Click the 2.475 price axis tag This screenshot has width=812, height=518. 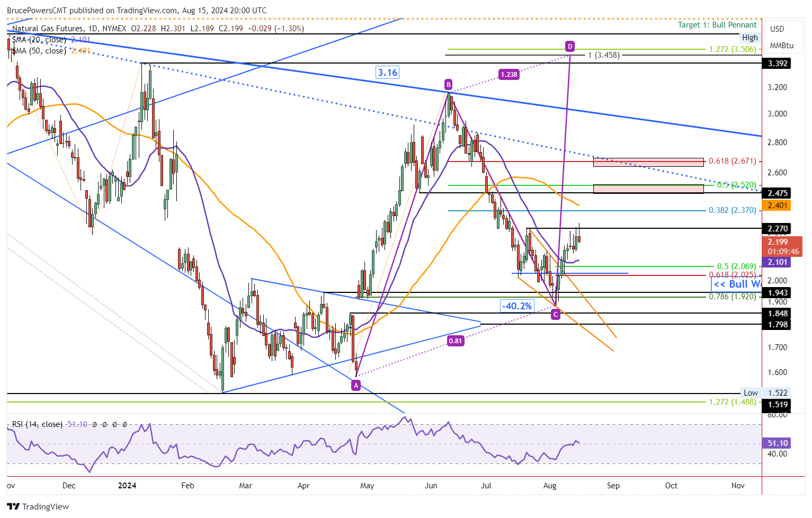[777, 193]
